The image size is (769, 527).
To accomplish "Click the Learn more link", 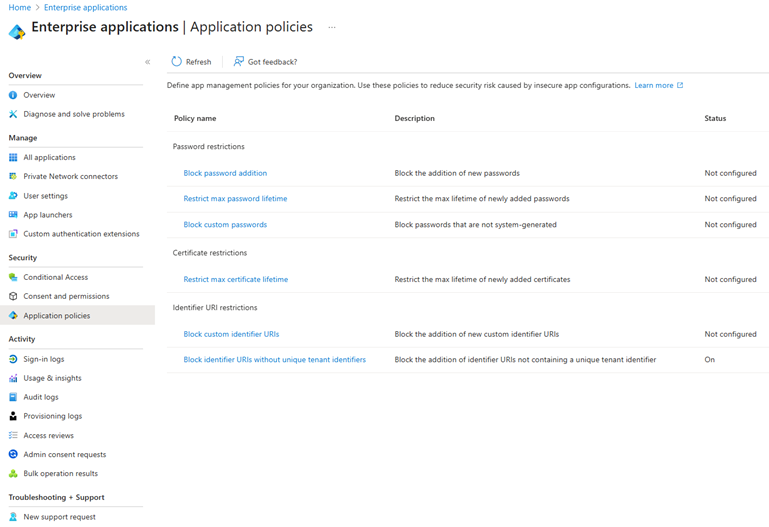I will click(654, 86).
